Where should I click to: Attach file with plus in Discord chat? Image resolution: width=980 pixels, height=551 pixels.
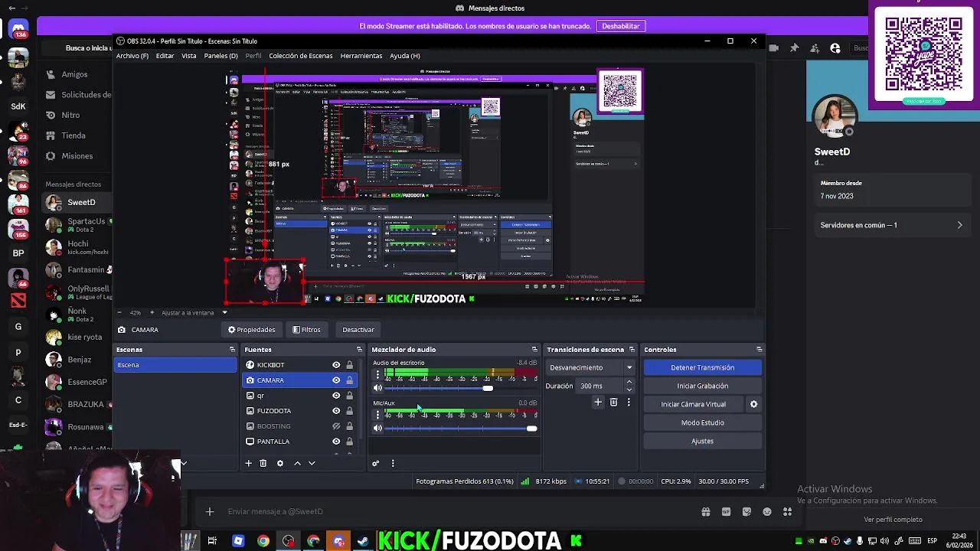coord(210,512)
